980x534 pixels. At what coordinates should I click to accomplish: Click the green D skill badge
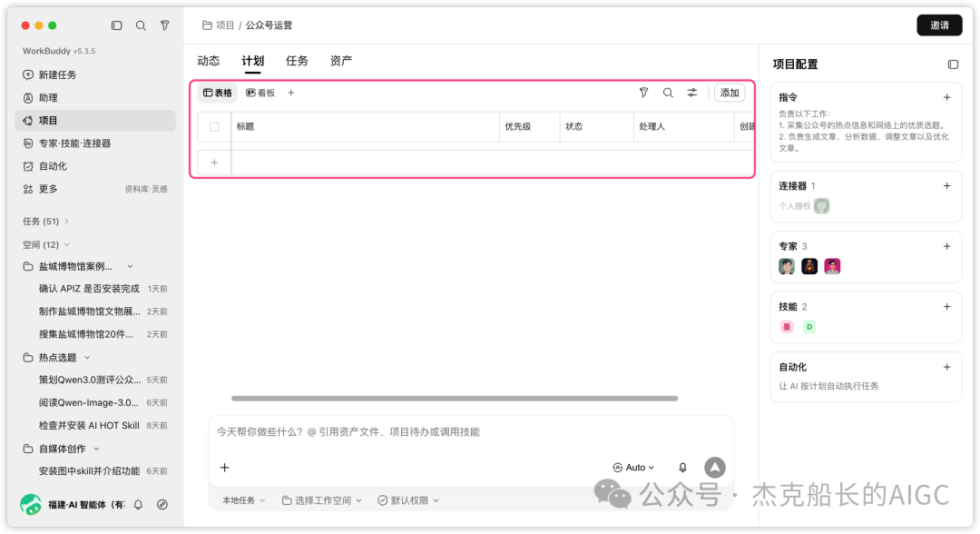(809, 326)
